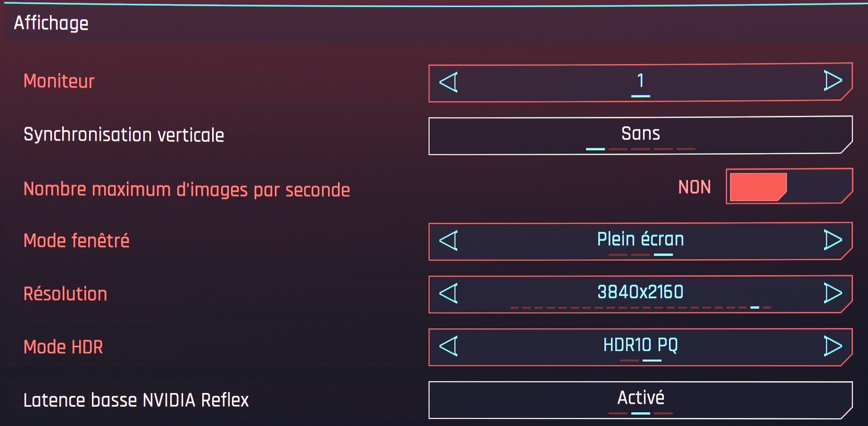
Task: Click the Plein écran value text
Action: tap(640, 239)
